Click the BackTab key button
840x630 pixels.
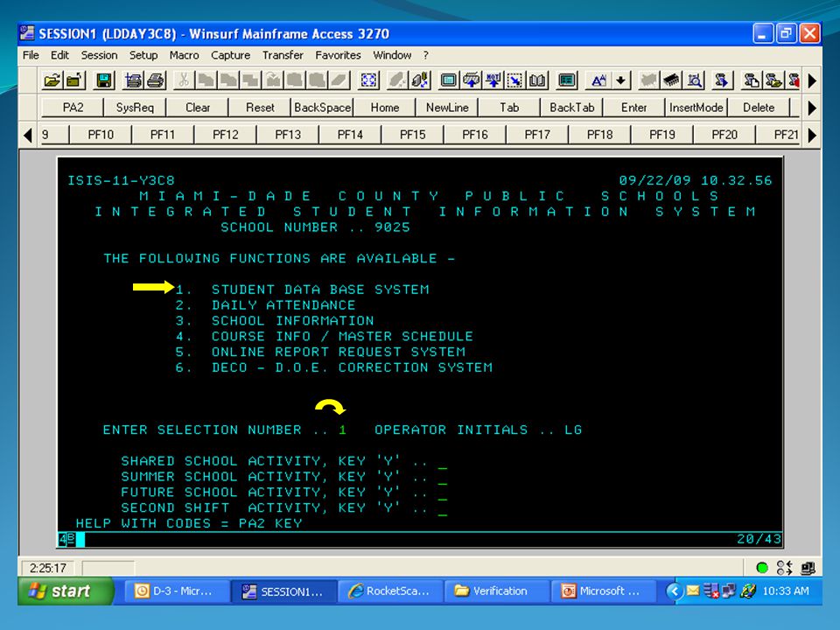point(572,108)
